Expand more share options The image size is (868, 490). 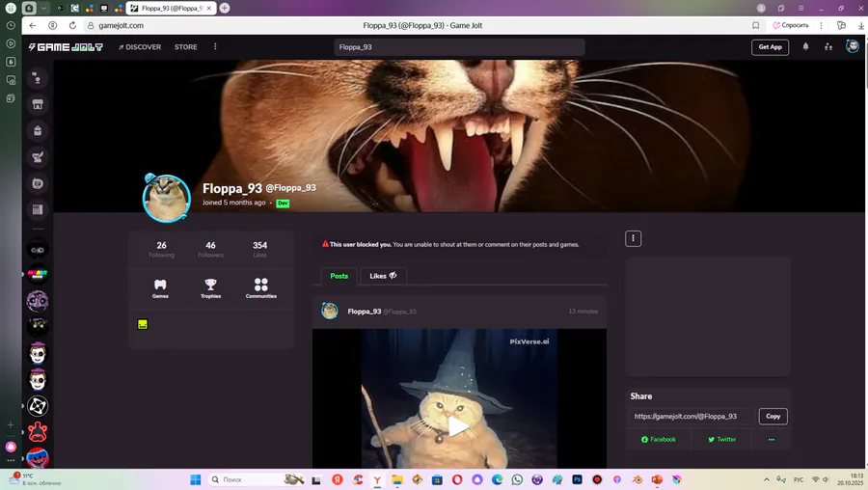click(772, 440)
